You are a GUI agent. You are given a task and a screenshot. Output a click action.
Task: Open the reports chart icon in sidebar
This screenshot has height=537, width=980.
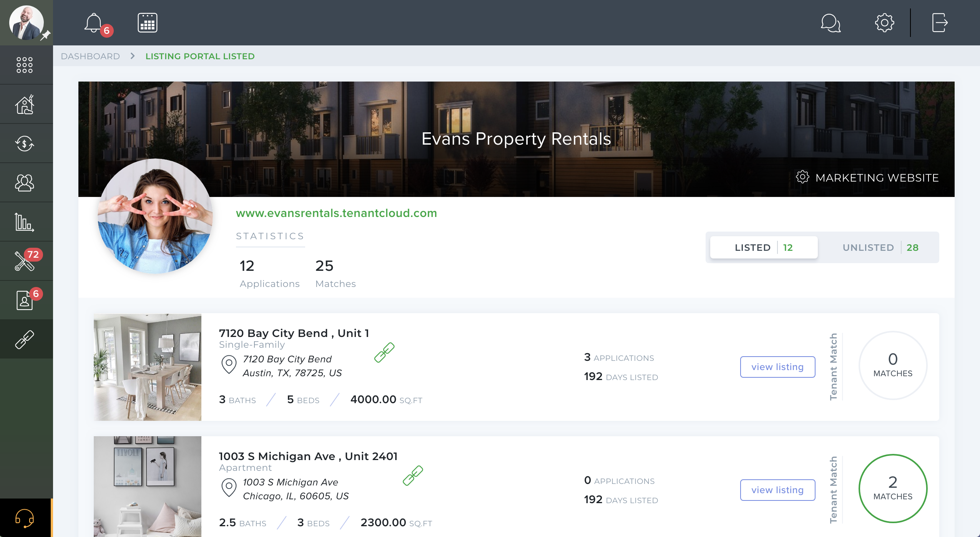click(25, 222)
